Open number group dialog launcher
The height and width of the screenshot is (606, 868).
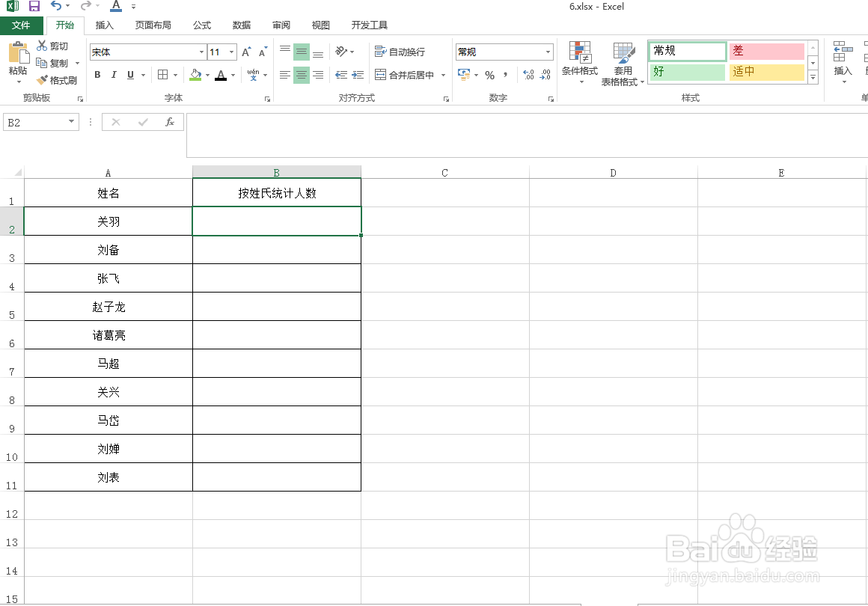pos(551,99)
